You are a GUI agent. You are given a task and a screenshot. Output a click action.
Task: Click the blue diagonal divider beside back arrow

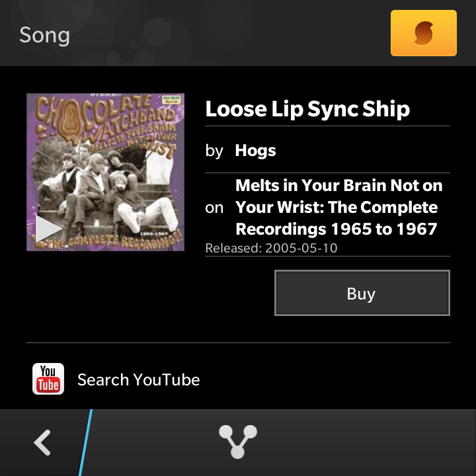point(86,442)
